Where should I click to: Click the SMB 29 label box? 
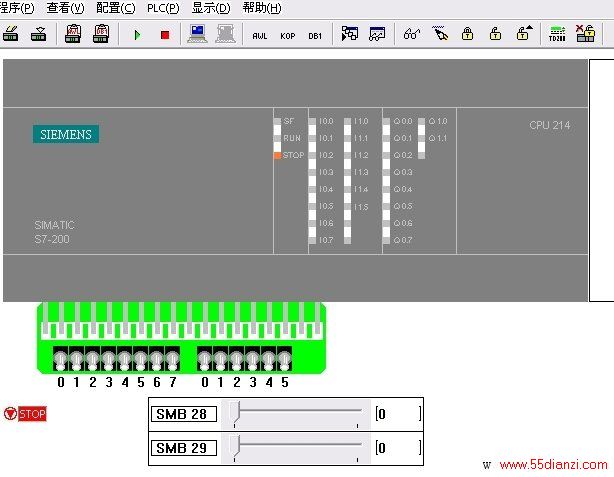coord(184,448)
